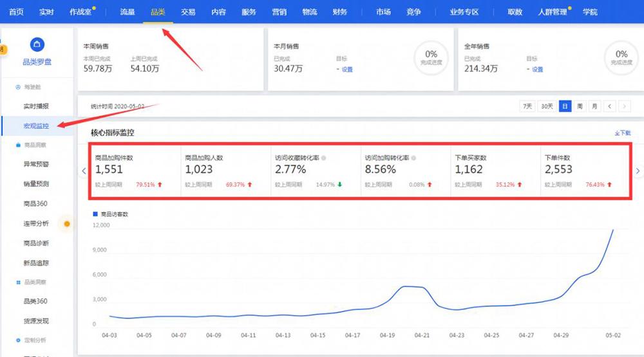Click 设置 under 本月销售 target

(x=346, y=69)
